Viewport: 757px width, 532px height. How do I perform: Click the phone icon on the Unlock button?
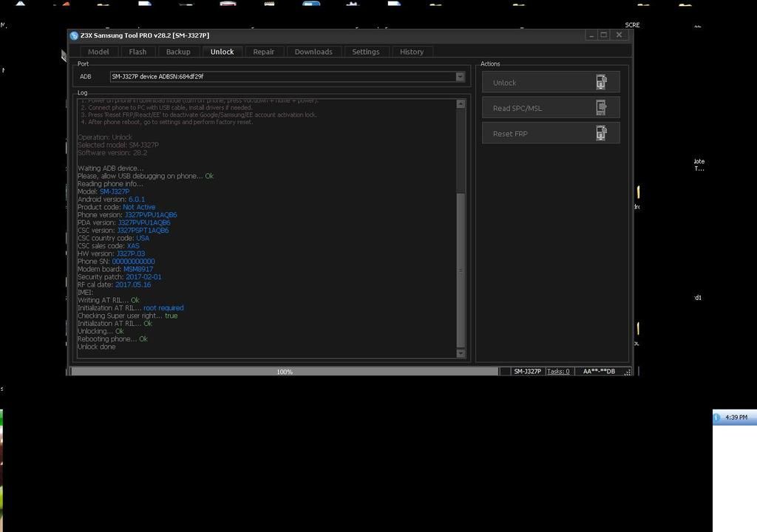point(601,82)
